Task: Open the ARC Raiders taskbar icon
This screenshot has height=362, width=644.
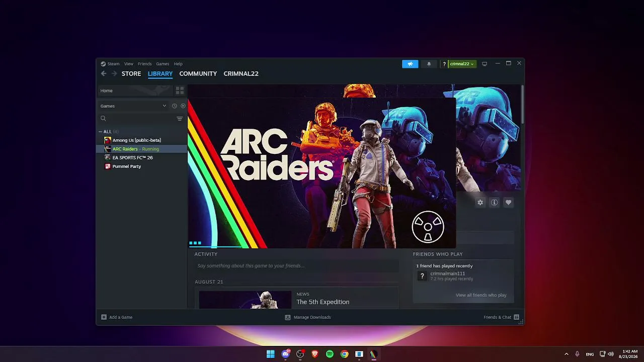Action: tap(374, 354)
